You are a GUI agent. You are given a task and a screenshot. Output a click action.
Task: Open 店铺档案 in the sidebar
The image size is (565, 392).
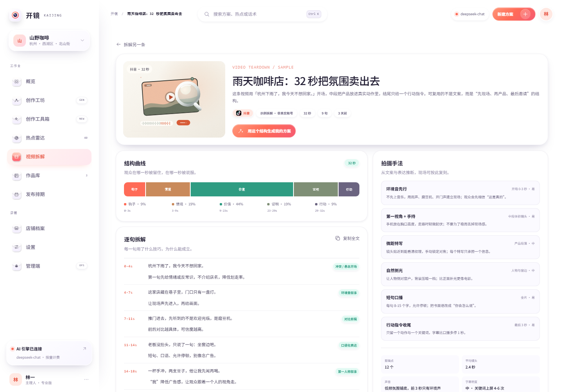[49, 229]
